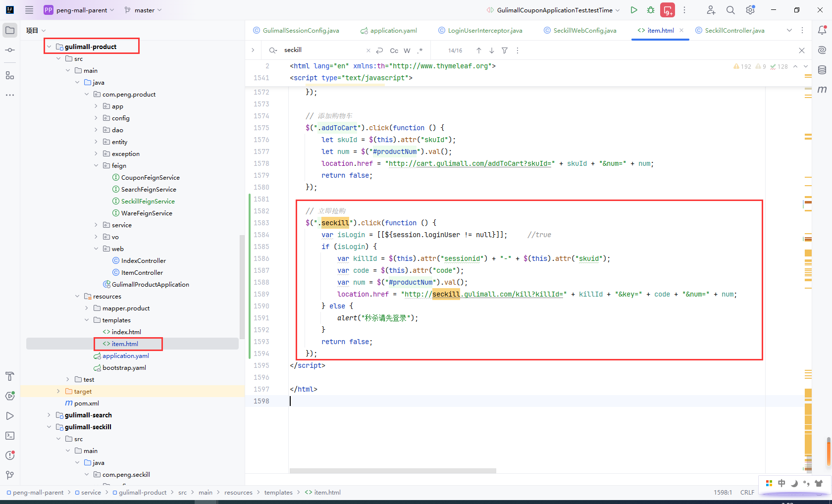Image resolution: width=832 pixels, height=504 pixels.
Task: Collapse the web package
Action: tap(96, 249)
